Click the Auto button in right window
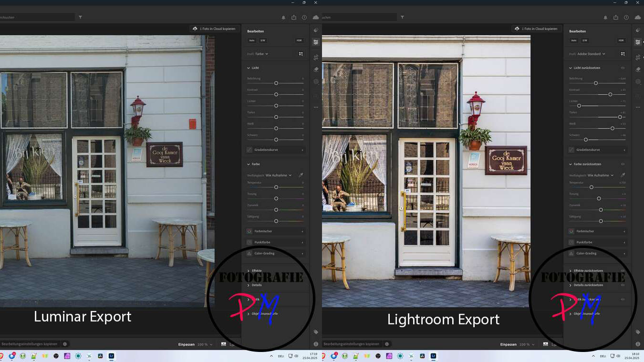Image resolution: width=644 pixels, height=362 pixels. pyautogui.click(x=574, y=41)
